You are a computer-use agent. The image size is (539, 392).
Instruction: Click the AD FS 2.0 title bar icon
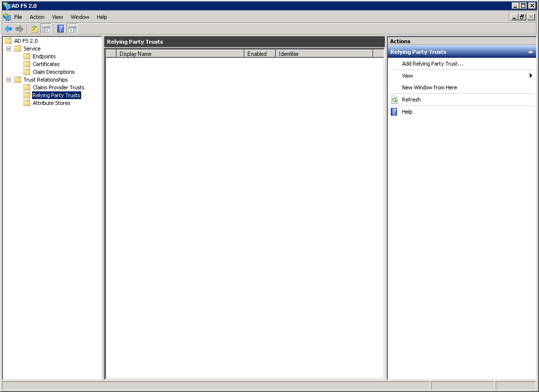[6, 6]
